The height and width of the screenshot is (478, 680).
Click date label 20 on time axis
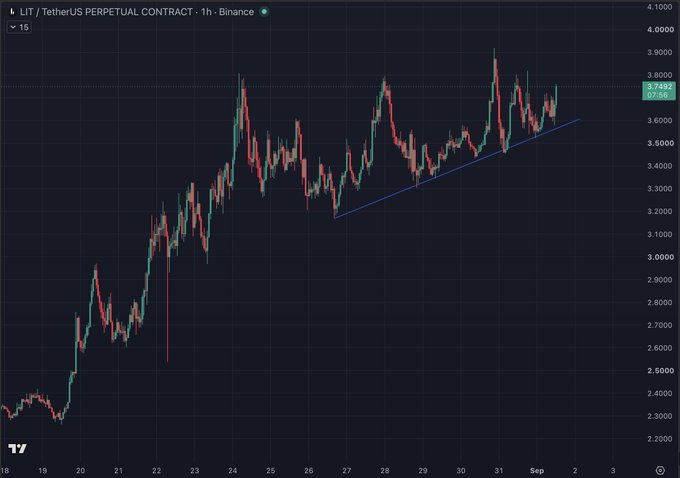(80, 471)
